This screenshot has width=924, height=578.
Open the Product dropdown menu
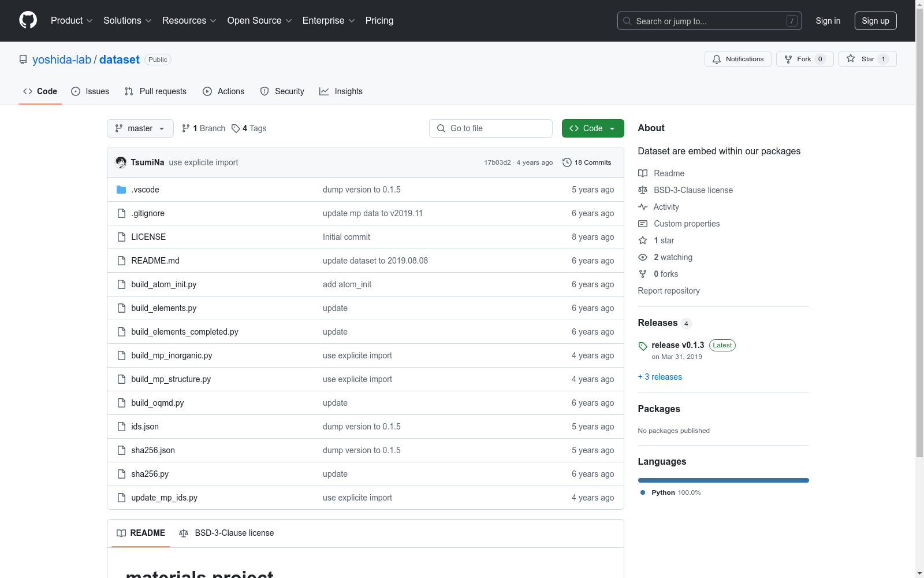click(72, 21)
